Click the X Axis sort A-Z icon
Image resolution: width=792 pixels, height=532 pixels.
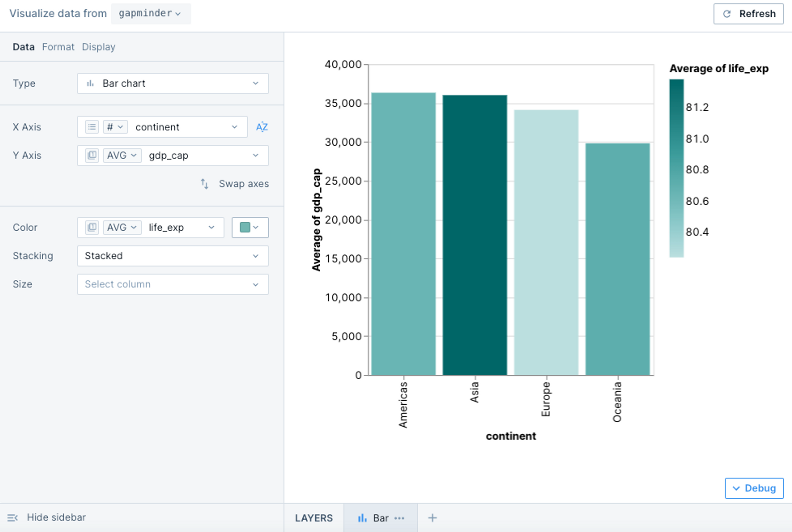[262, 127]
